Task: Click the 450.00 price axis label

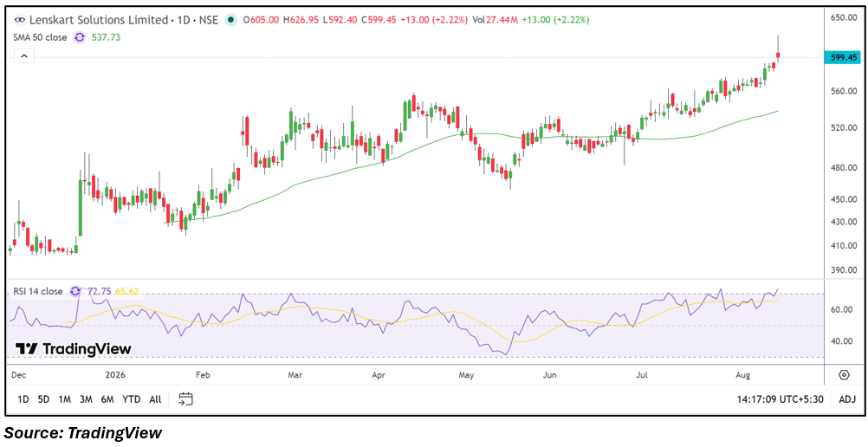Action: coord(843,199)
